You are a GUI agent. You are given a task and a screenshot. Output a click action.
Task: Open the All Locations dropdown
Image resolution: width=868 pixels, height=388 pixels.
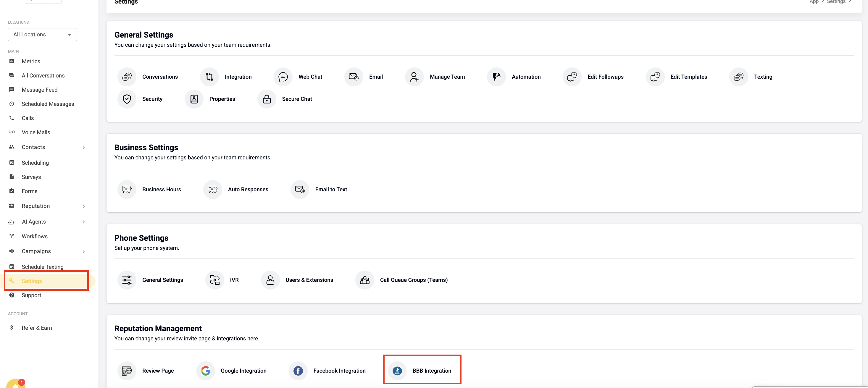(x=42, y=35)
